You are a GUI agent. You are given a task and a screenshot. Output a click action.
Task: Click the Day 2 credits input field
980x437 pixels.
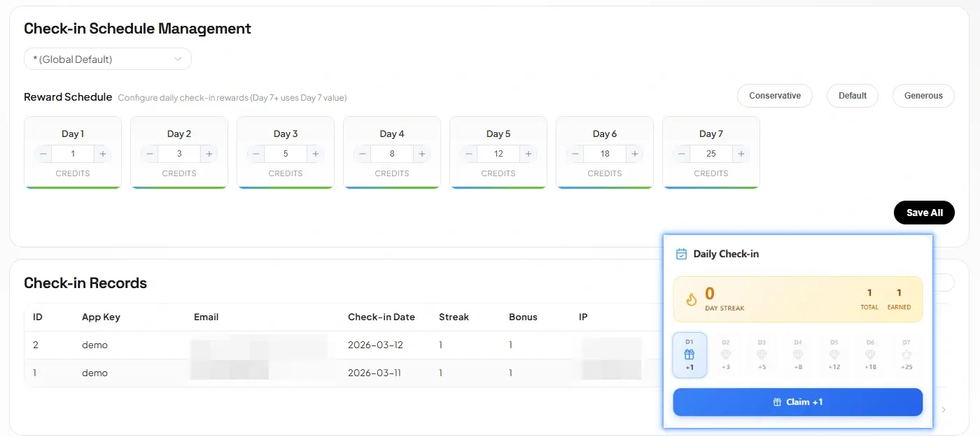point(179,153)
